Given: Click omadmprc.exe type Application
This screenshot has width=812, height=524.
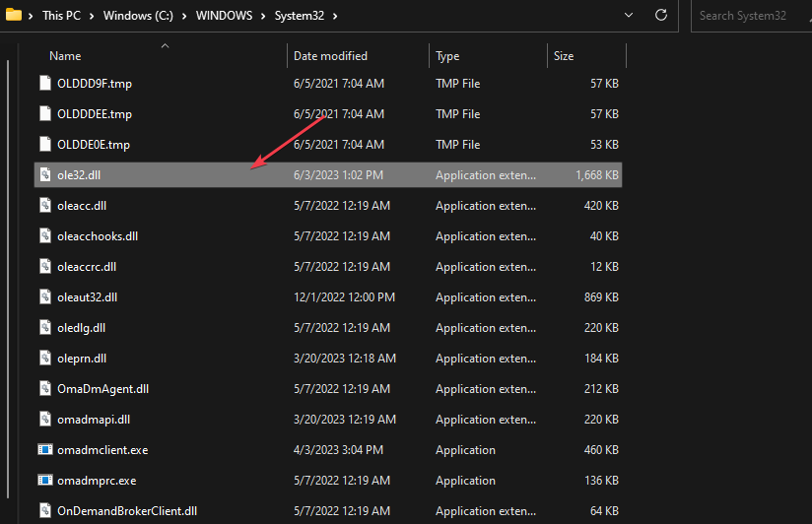Looking at the screenshot, I should click(x=465, y=481).
